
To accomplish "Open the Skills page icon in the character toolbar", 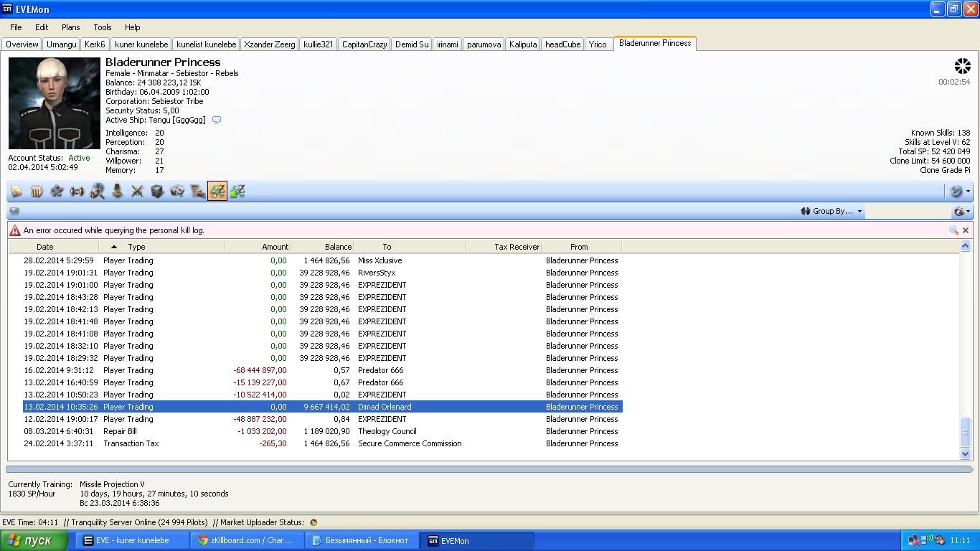I will (x=17, y=192).
